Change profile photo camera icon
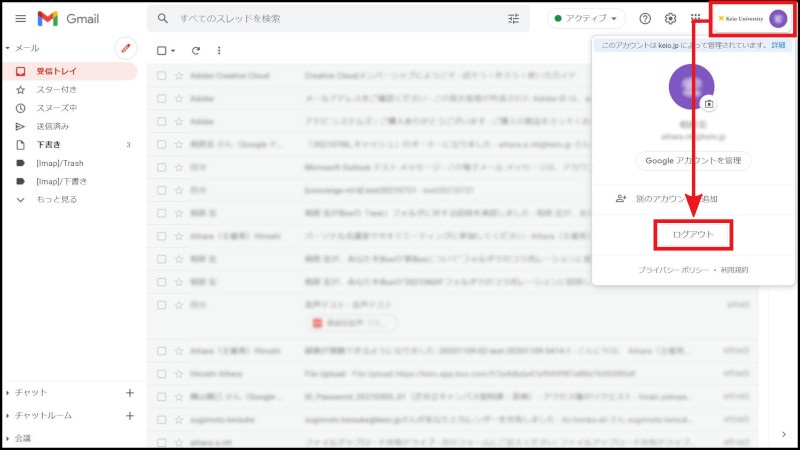The image size is (800, 450). pos(709,103)
